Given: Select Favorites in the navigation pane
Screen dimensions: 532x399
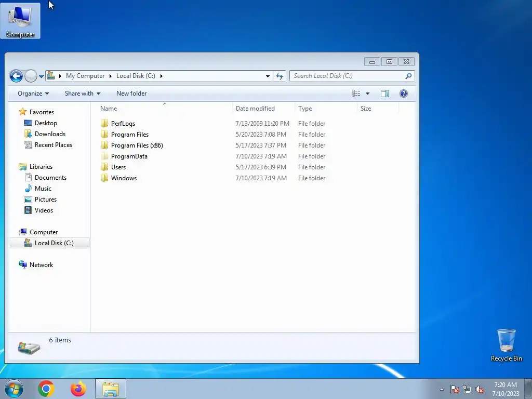Looking at the screenshot, I should 42,112.
